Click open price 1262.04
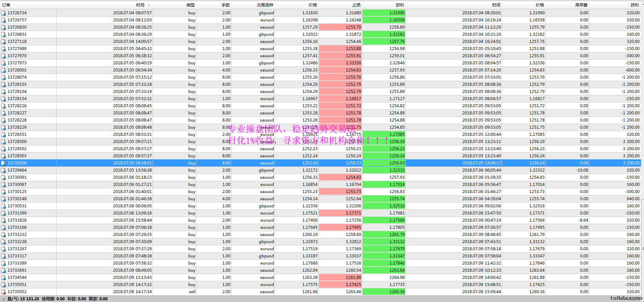Viewport: 644px width, 302px height. (310, 270)
